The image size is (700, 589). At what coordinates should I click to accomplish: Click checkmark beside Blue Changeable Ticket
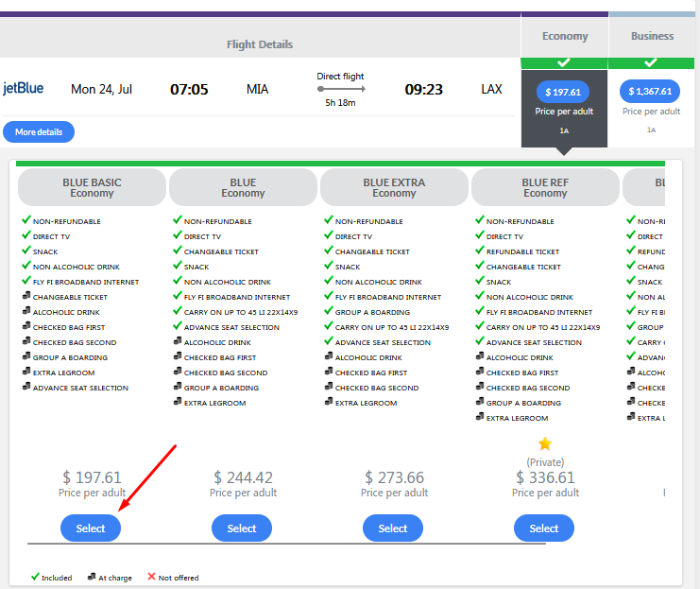click(178, 251)
